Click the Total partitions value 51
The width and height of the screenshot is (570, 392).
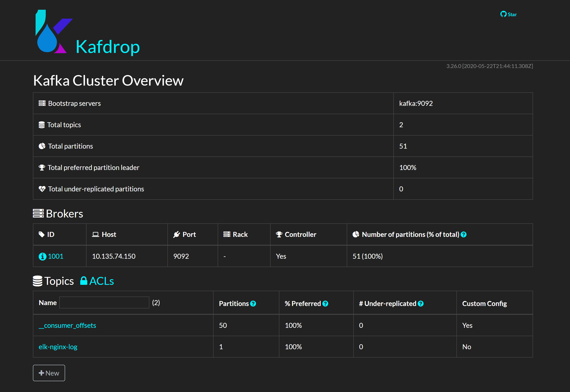tap(403, 146)
